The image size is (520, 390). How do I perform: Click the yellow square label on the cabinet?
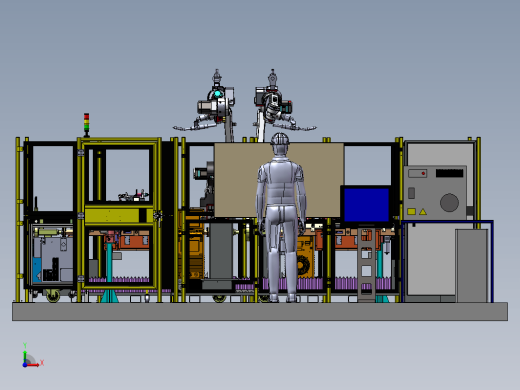pyautogui.click(x=411, y=211)
